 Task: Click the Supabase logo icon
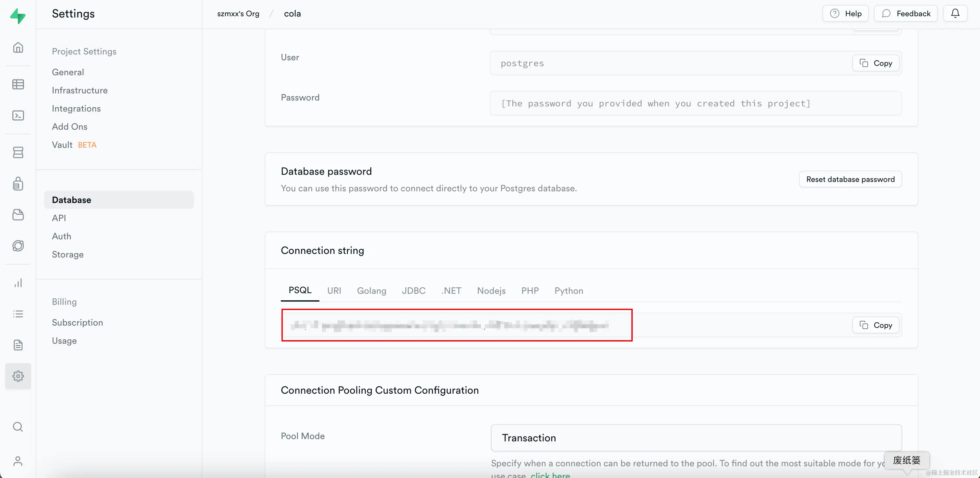[x=18, y=15]
